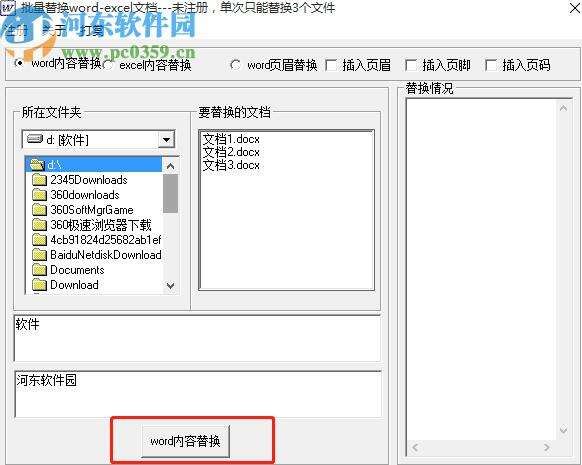
Task: Select 文档2.docx in the document list
Action: pos(231,152)
